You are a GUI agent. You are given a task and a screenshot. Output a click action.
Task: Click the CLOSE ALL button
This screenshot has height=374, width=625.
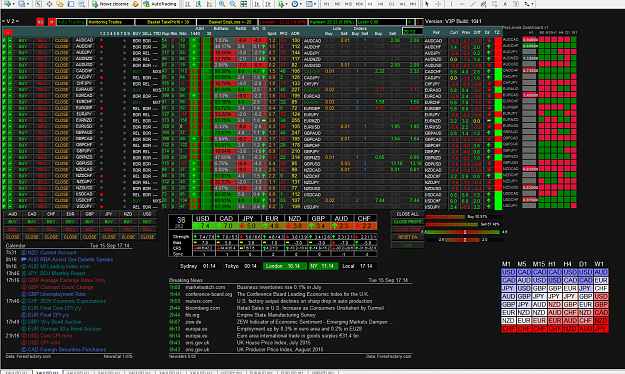pyautogui.click(x=408, y=214)
